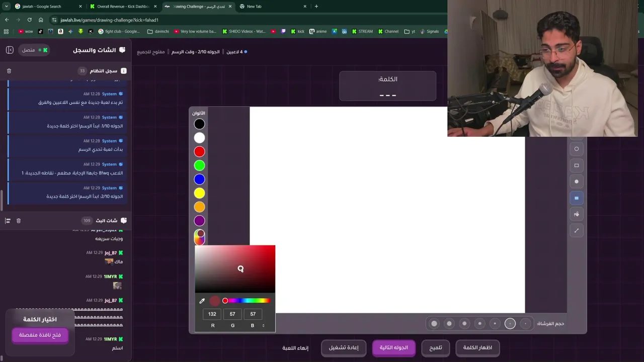Open the yt bookmarks folder
644x362 pixels.
pos(410,31)
